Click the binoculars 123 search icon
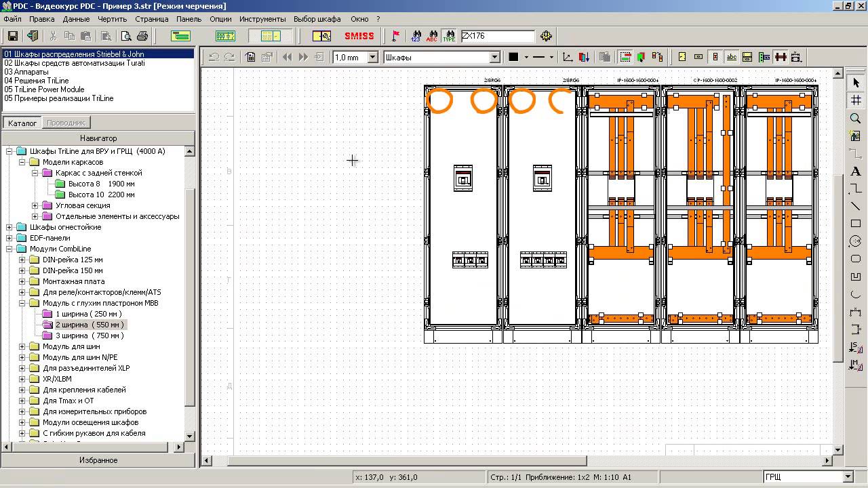The image size is (868, 488). (x=416, y=36)
